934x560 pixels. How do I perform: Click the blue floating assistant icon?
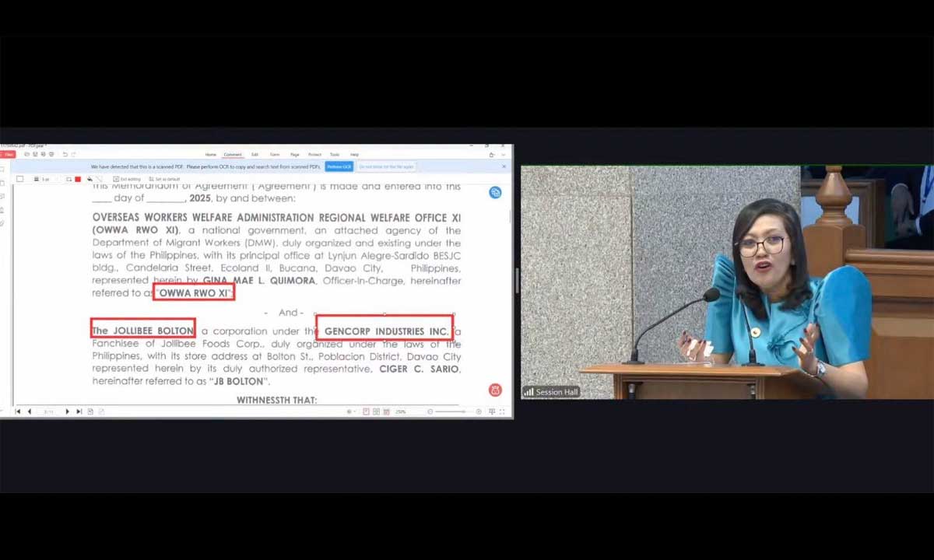[495, 192]
